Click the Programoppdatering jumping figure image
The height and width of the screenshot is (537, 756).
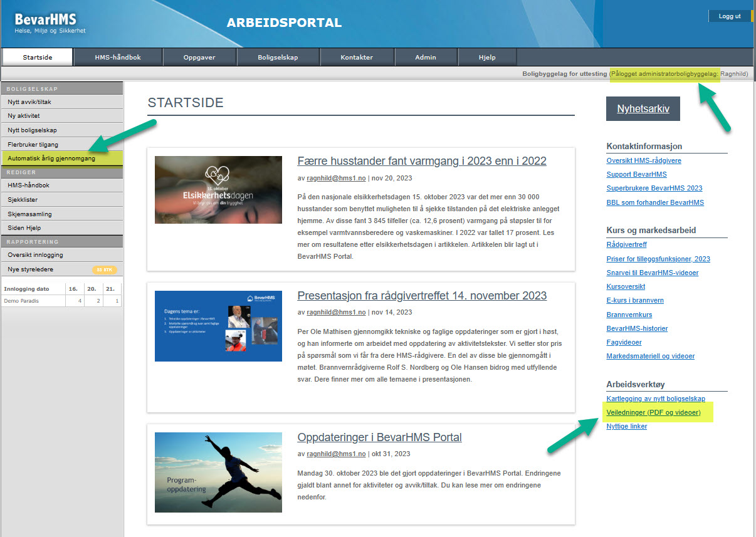tap(218, 472)
